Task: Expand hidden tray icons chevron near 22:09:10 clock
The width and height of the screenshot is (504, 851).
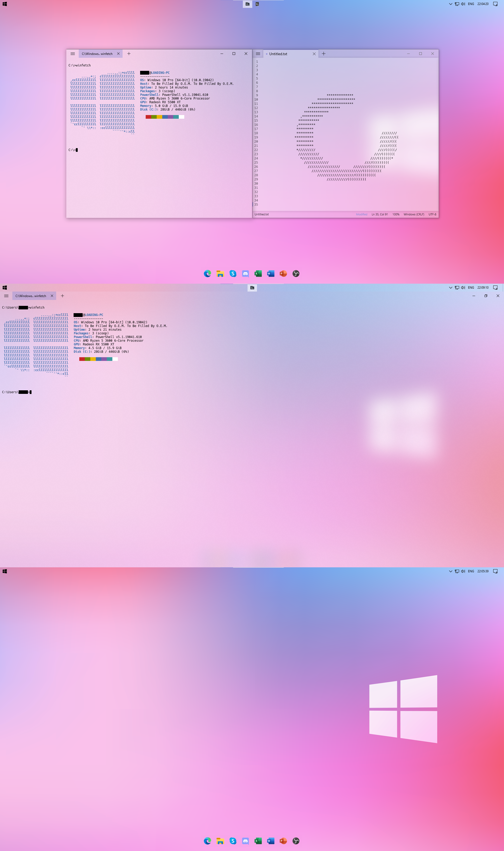Action: [x=451, y=288]
